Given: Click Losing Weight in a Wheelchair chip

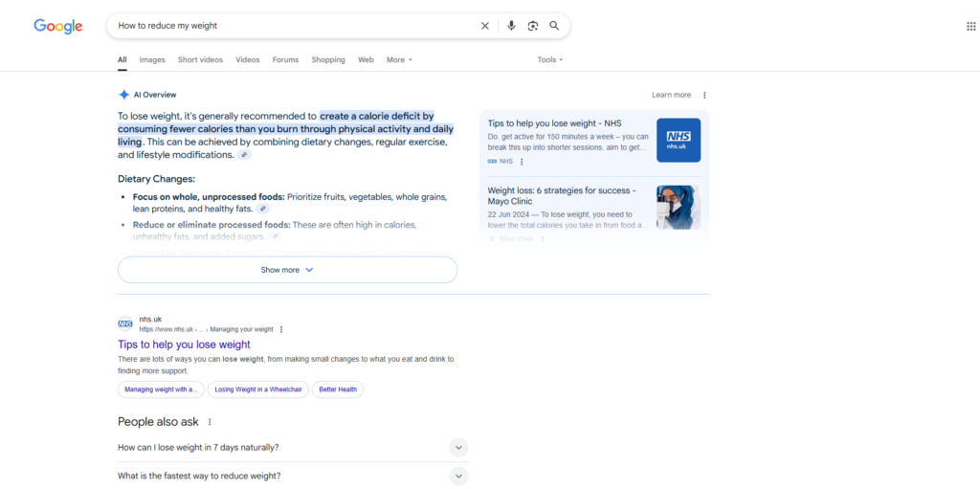Looking at the screenshot, I should [x=258, y=389].
